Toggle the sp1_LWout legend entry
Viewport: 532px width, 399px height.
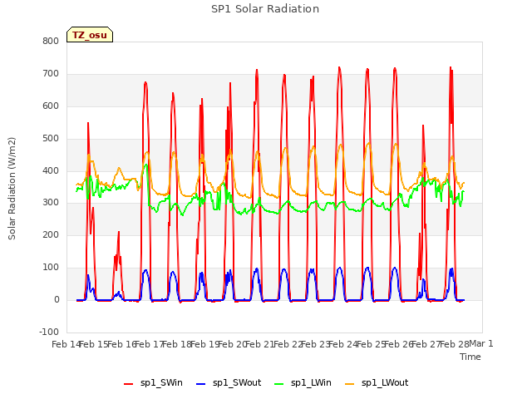coord(377,382)
